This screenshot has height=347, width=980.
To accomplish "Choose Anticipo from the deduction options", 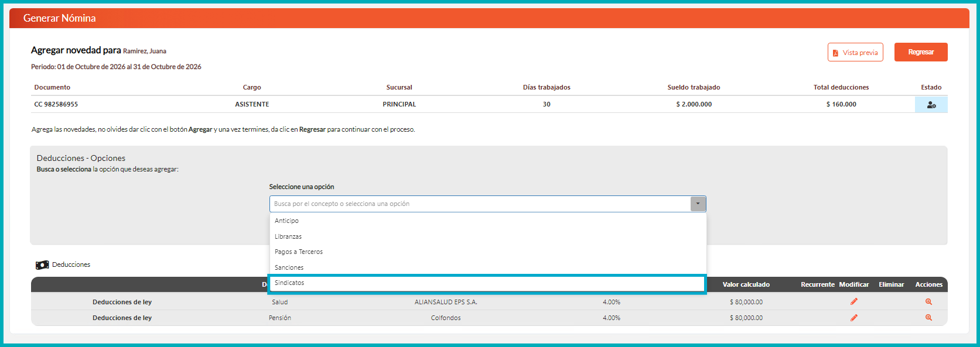I will [488, 221].
